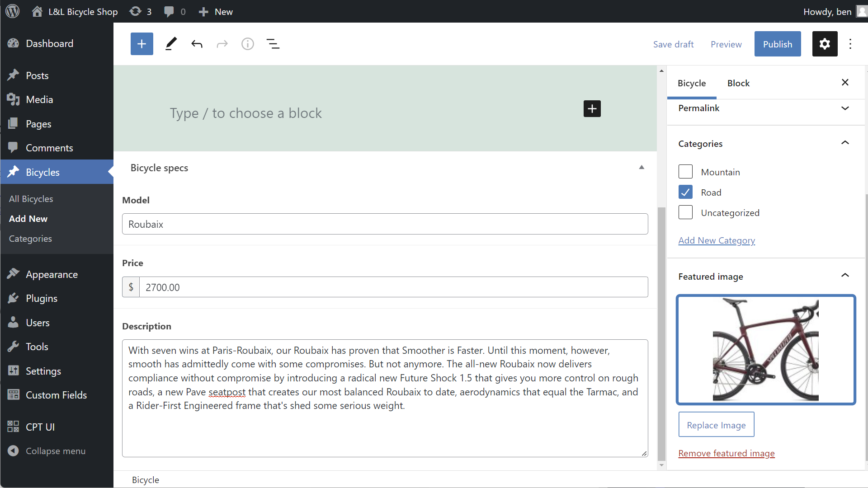Click into the Price input field
This screenshot has width=868, height=488.
pyautogui.click(x=393, y=287)
